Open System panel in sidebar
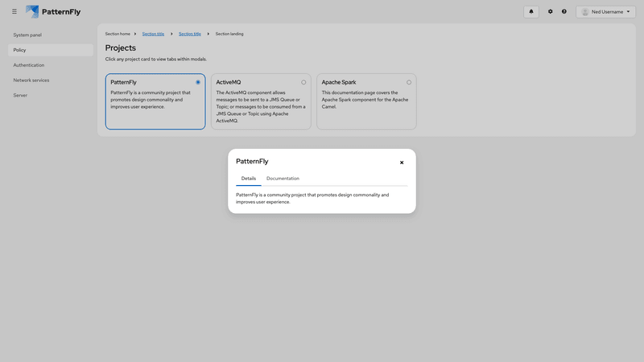 coord(27,35)
